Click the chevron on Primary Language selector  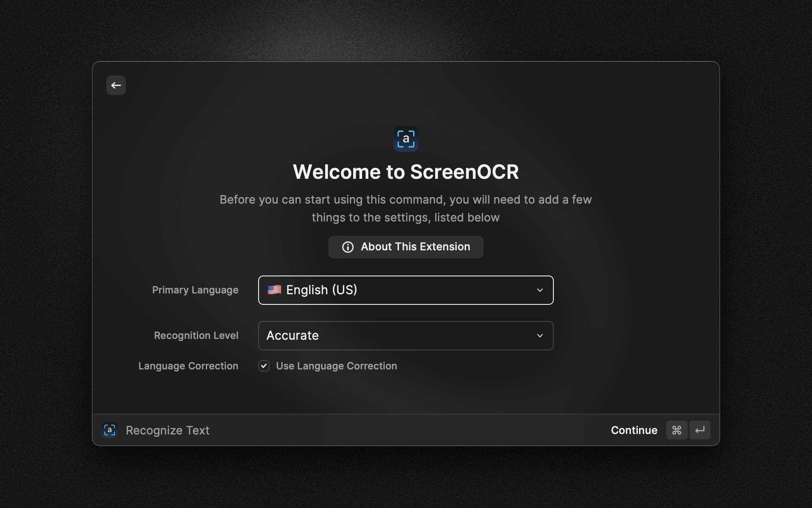pyautogui.click(x=538, y=290)
